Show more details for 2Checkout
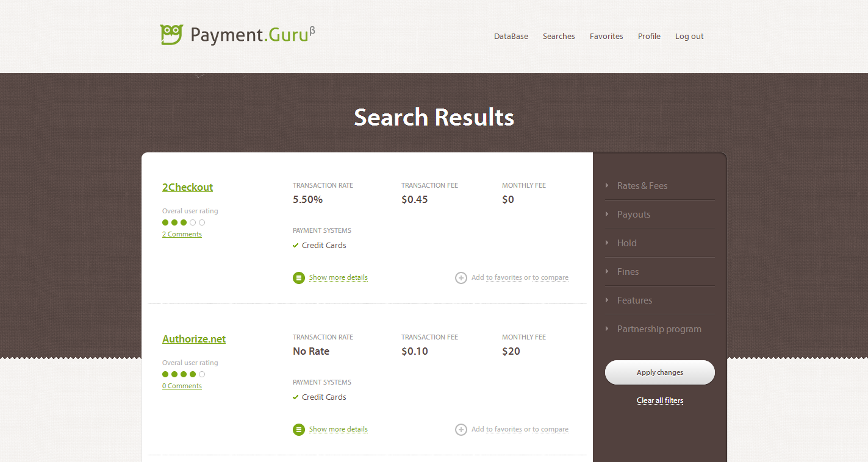This screenshot has height=462, width=868. 339,277
